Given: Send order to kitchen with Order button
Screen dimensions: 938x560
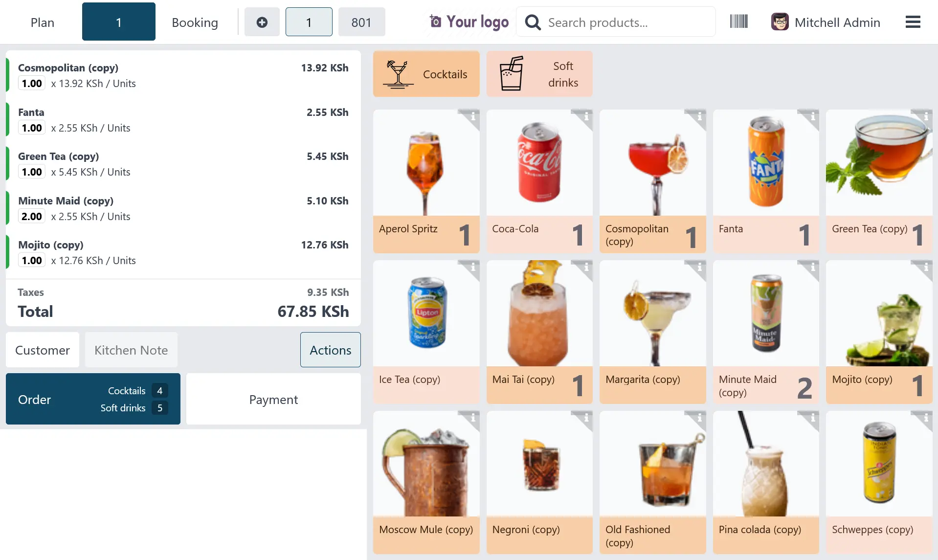Looking at the screenshot, I should pos(93,400).
